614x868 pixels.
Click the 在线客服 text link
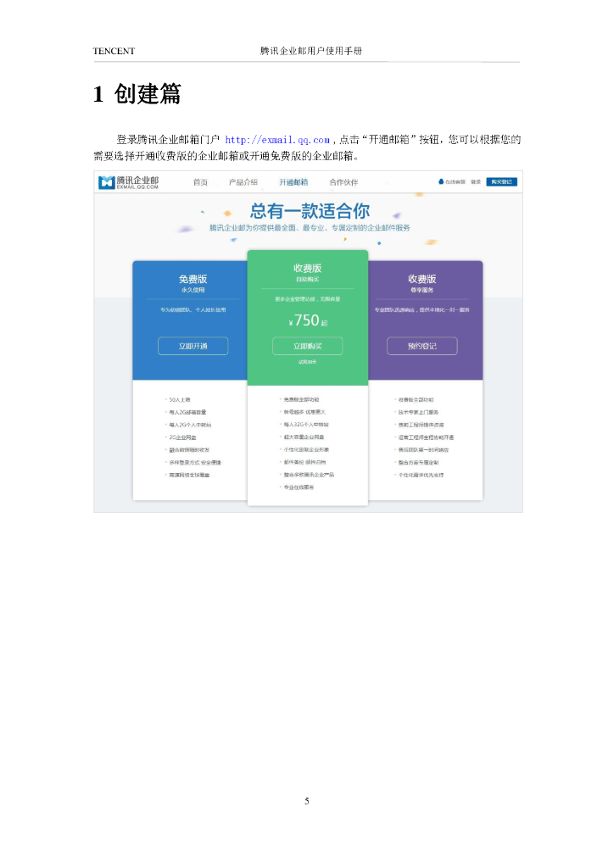[x=455, y=181]
